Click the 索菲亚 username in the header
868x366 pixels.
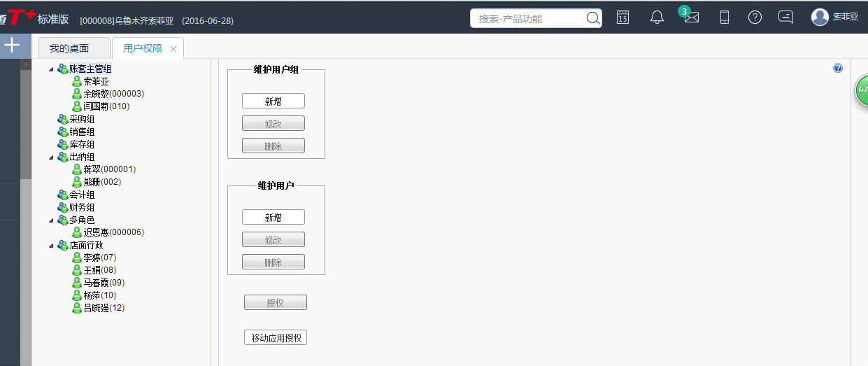[x=846, y=17]
